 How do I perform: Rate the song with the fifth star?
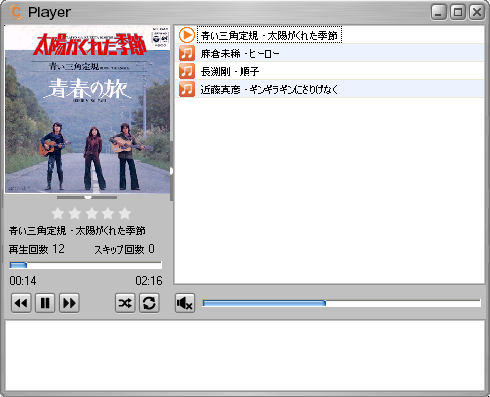coord(125,213)
